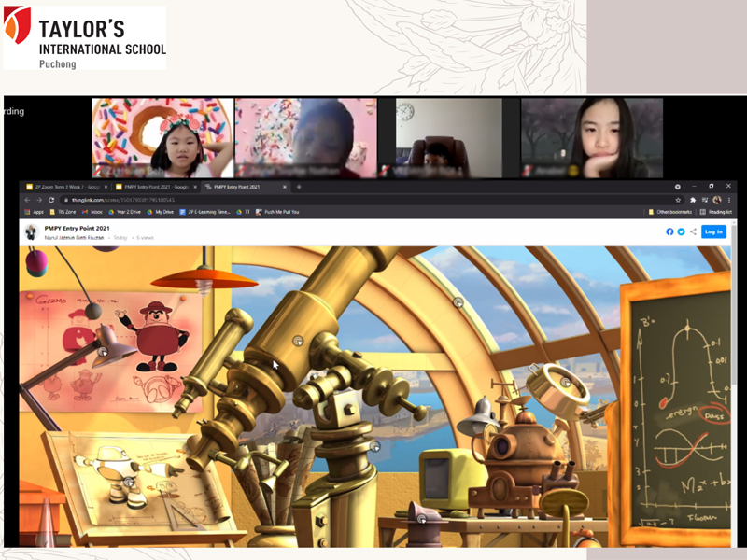Click the "6 views" count text

(145, 238)
